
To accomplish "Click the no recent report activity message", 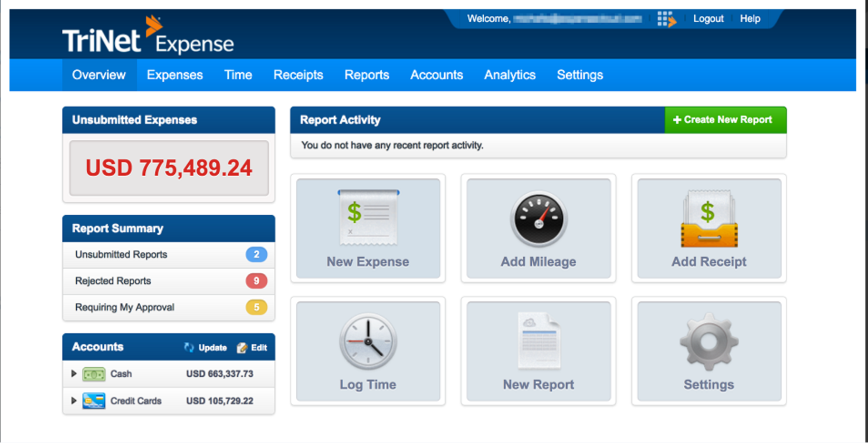I will [x=392, y=145].
